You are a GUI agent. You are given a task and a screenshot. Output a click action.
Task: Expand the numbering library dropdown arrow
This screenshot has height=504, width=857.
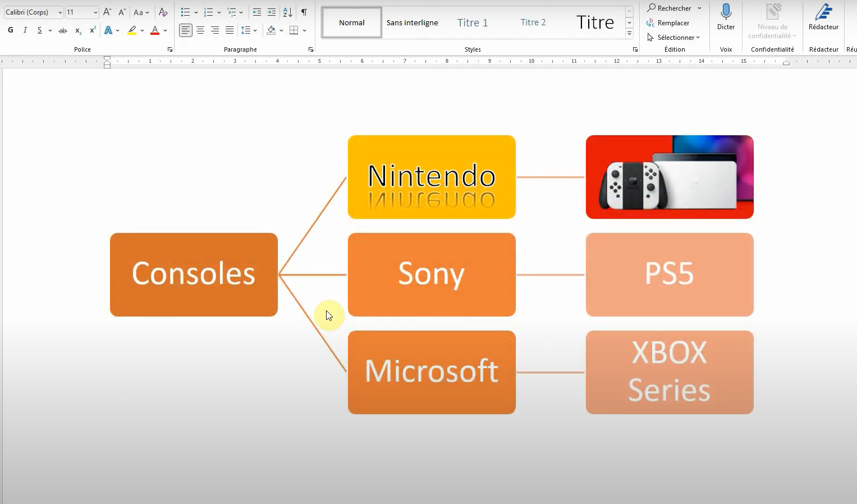click(219, 12)
